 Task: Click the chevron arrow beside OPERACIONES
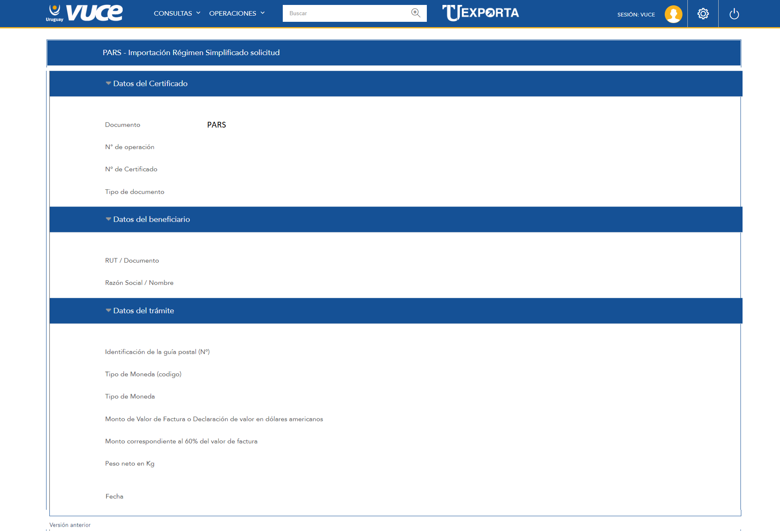click(263, 13)
